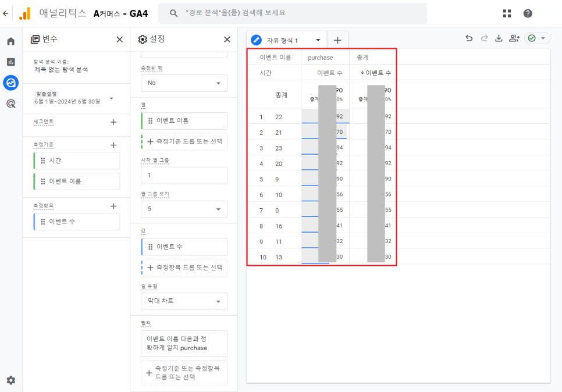This screenshot has width=562, height=392.
Task: Click the 세그먼트 section label
Action: pyautogui.click(x=44, y=122)
